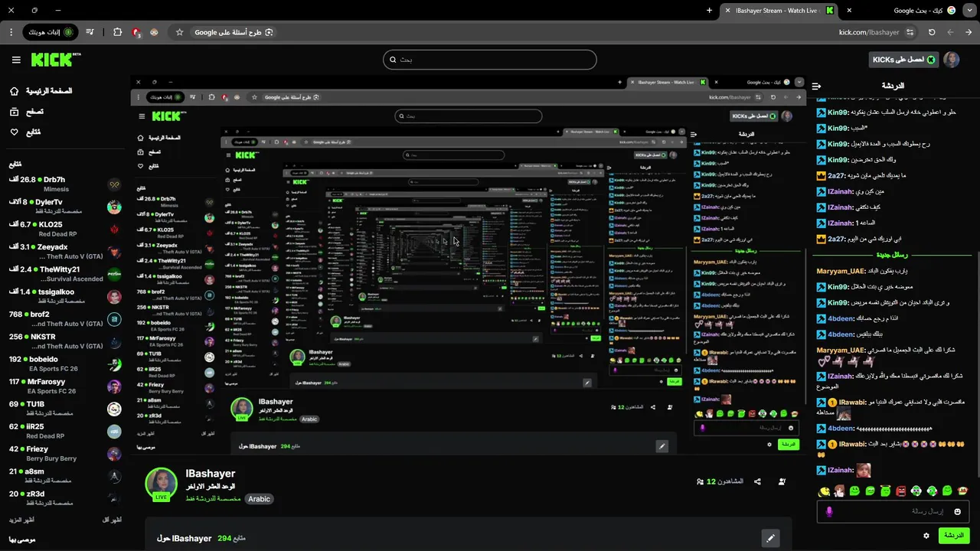Insert the last orange emote in the row
Image resolution: width=980 pixels, height=551 pixels.
(x=962, y=491)
